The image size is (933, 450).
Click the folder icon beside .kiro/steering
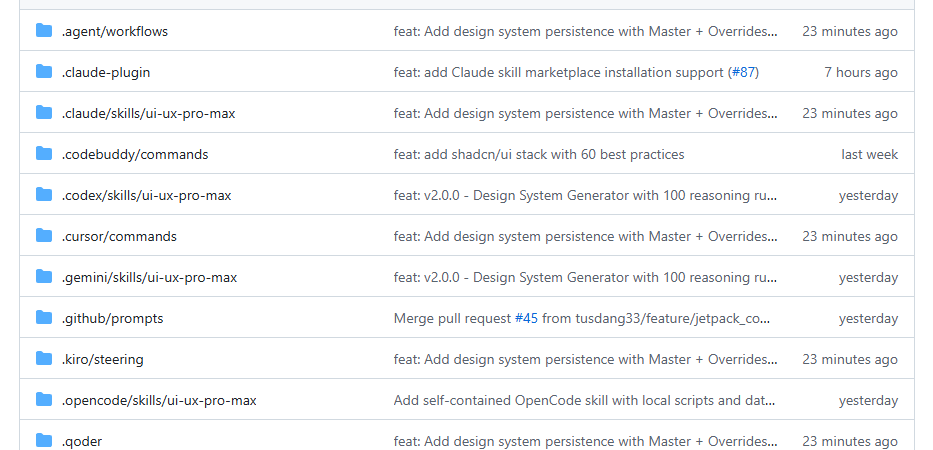point(44,359)
